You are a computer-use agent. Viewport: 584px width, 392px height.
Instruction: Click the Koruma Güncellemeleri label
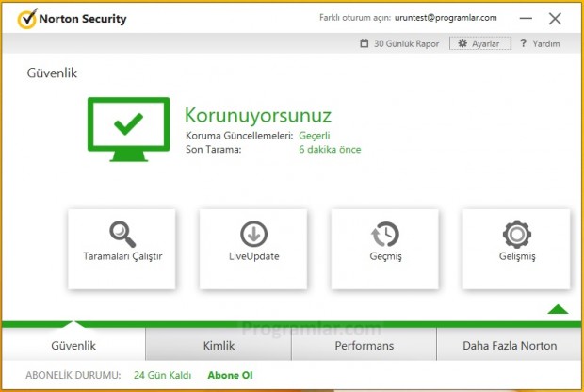(x=239, y=136)
